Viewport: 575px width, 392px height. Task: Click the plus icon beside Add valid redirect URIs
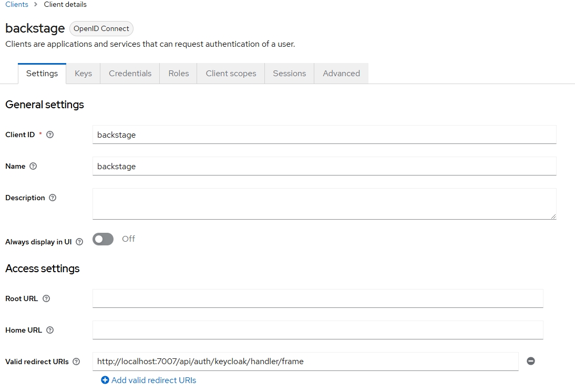[105, 380]
